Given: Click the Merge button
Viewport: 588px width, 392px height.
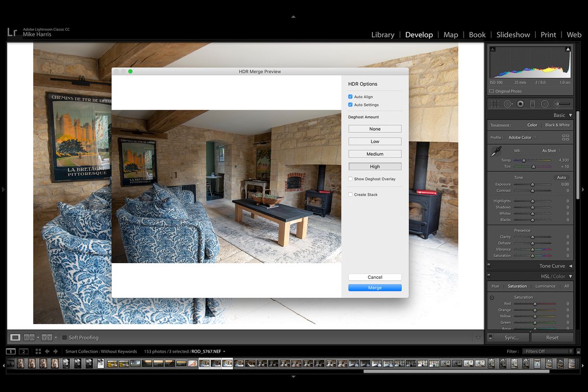Looking at the screenshot, I should pos(374,288).
